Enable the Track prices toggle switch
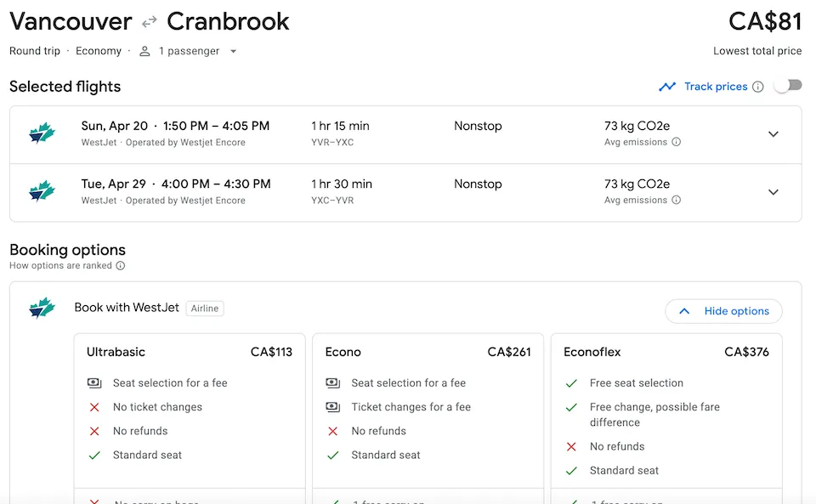Screen dimensions: 816x504 tap(788, 86)
